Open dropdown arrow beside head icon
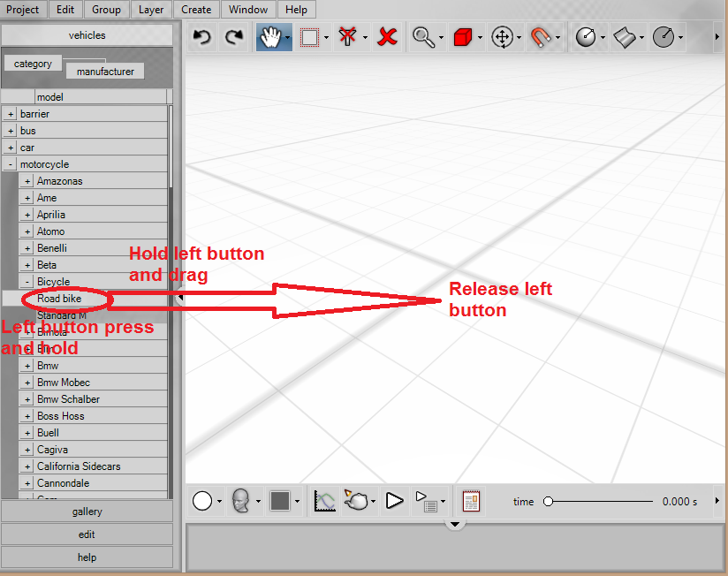 (258, 501)
